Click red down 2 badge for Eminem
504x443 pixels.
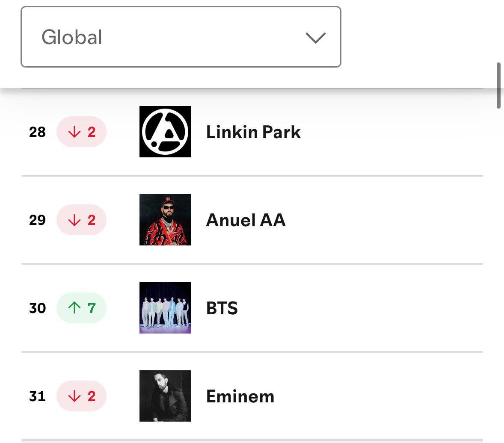81,396
